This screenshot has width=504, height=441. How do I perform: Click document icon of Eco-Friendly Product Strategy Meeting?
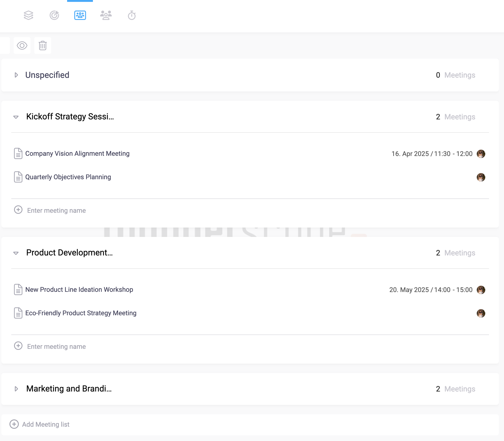18,313
